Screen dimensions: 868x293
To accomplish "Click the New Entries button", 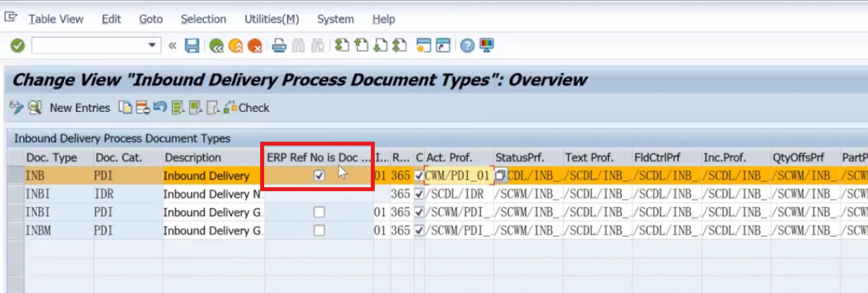I will (80, 107).
